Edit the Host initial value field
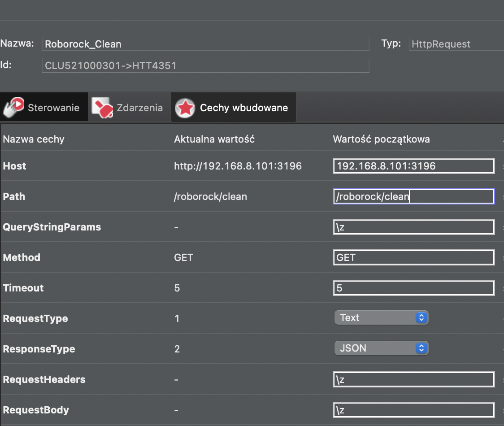Viewport: 504px width, 426px height. [x=414, y=166]
